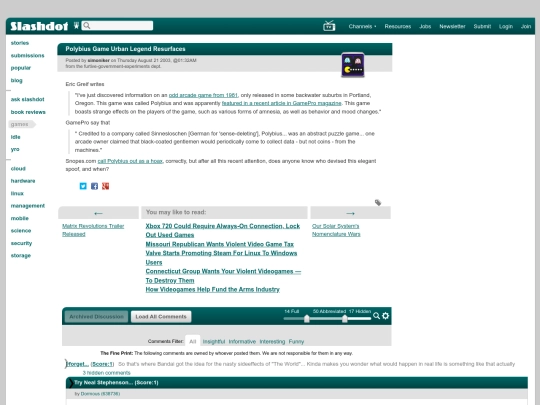
Task: Open submissions in sidebar
Action: point(28,55)
